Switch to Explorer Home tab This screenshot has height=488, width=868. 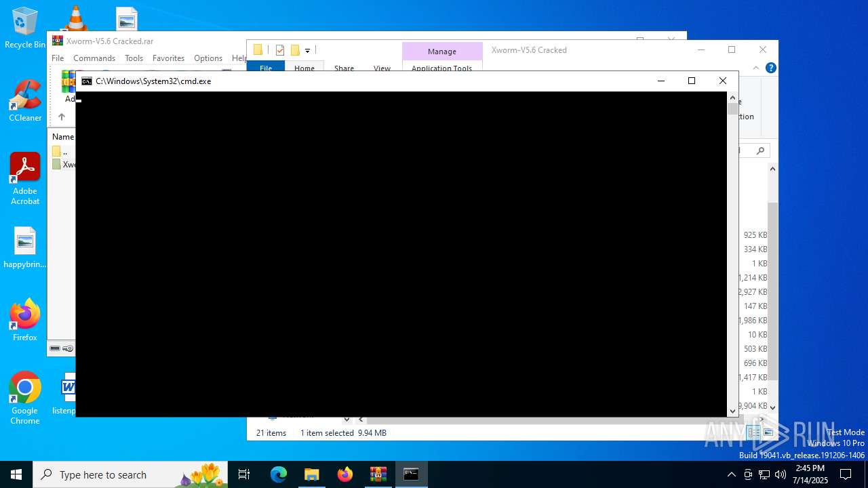304,66
